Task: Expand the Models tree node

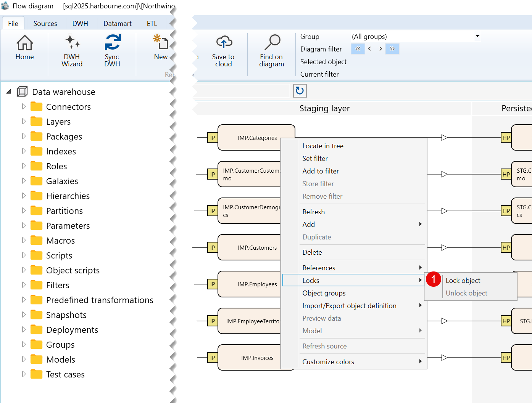Action: pyautogui.click(x=24, y=359)
